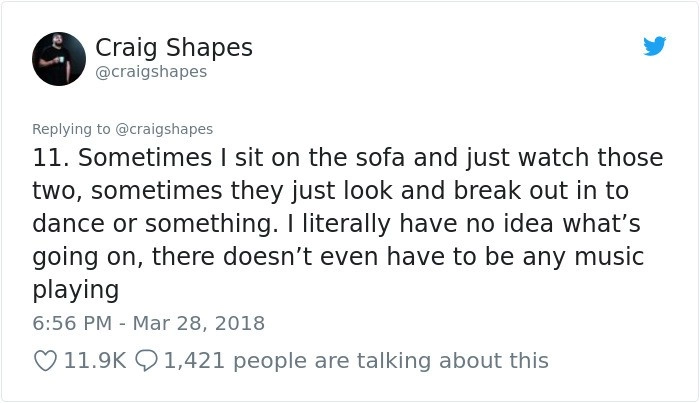Click the 11.9K likes count
The image size is (700, 403).
(94, 360)
